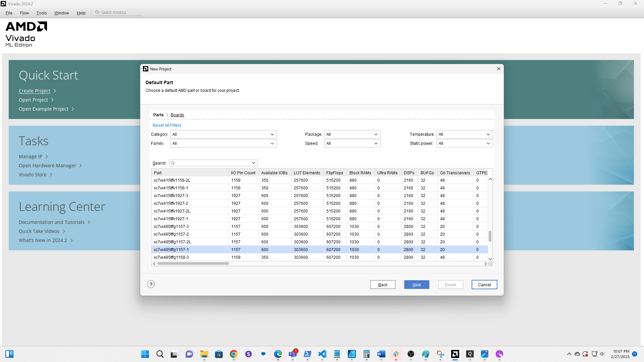644x362 pixels.
Task: Open the Flow menu
Action: point(24,13)
